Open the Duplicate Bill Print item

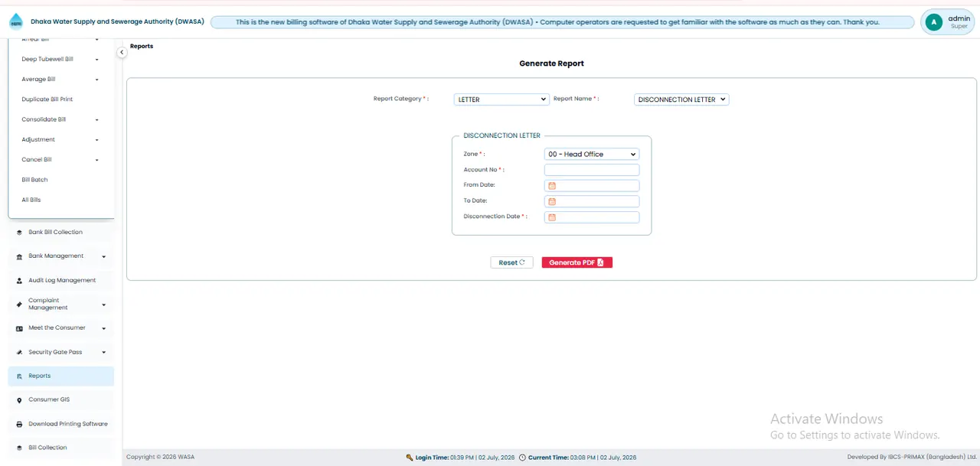tap(47, 99)
